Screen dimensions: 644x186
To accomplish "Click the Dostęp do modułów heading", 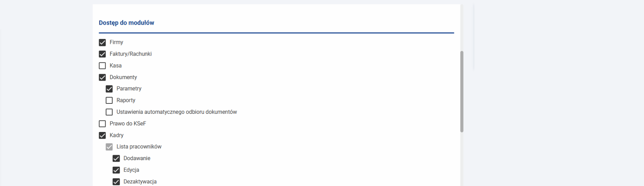I will click(x=126, y=23).
